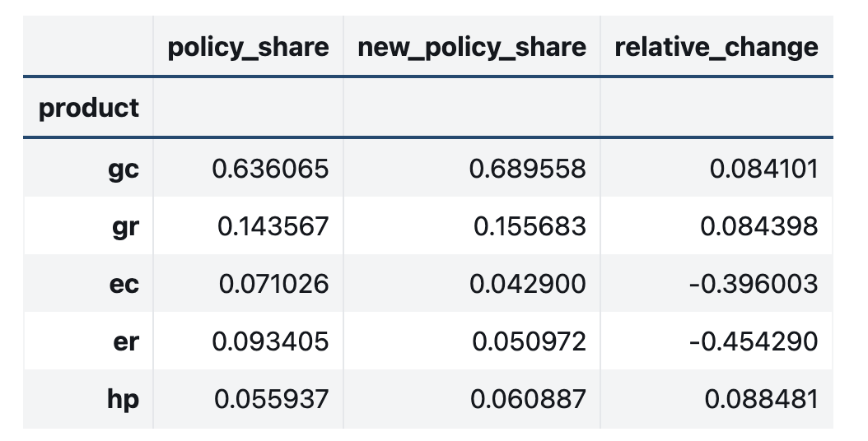Click the 0.143567 cell in gr row
This screenshot has height=441, width=868.
pos(271,226)
